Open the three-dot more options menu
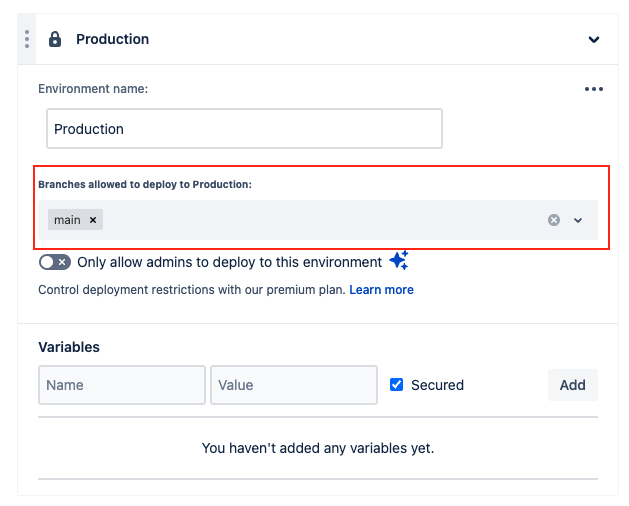The image size is (629, 506). point(594,89)
